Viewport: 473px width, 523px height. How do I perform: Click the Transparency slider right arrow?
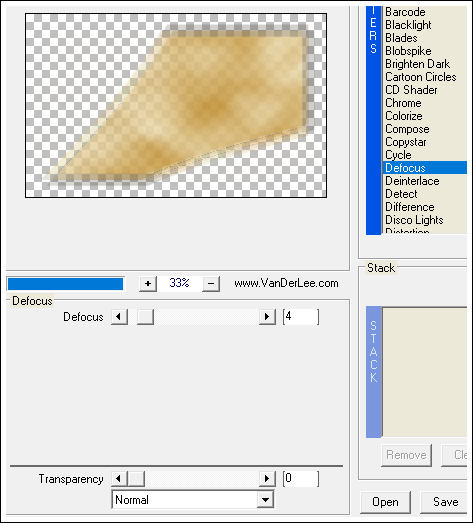[267, 479]
